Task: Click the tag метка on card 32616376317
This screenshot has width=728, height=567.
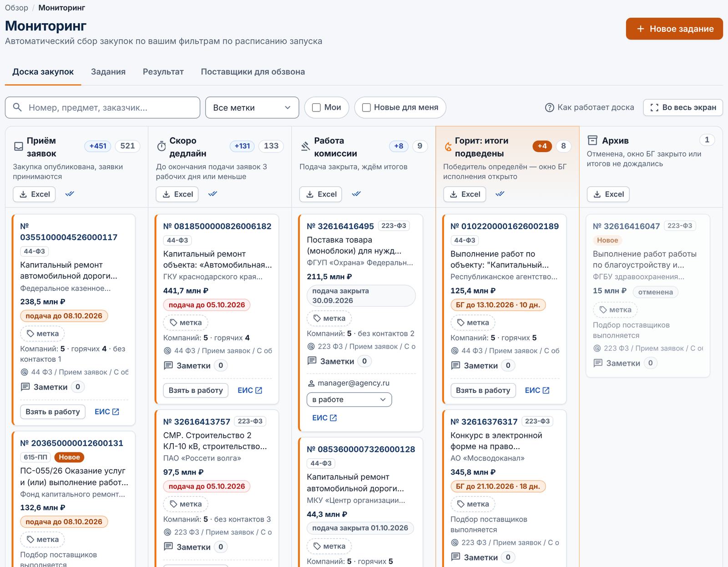Action: pyautogui.click(x=473, y=504)
